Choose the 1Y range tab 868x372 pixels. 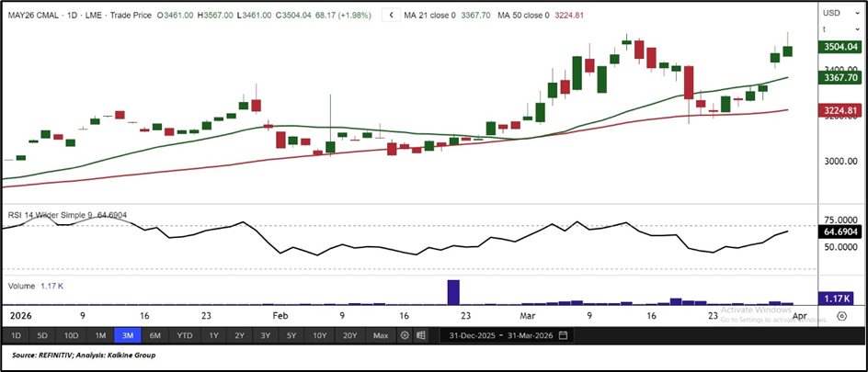pos(214,335)
